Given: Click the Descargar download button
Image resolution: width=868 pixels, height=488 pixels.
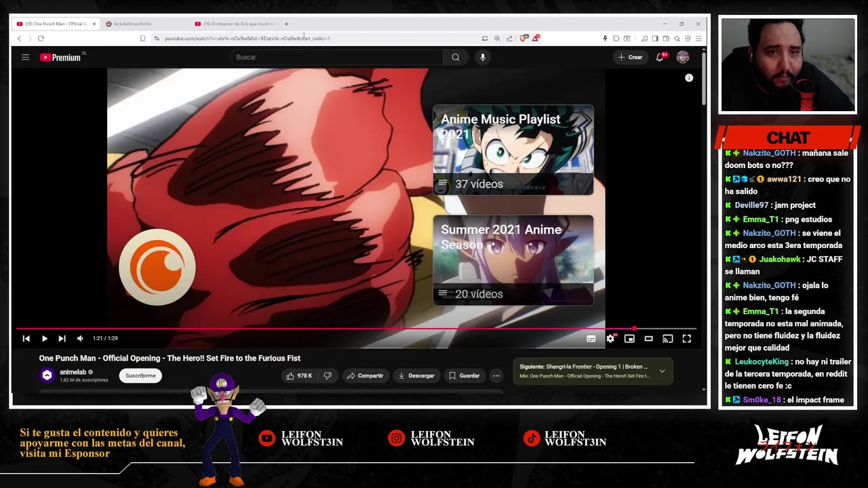Looking at the screenshot, I should click(416, 375).
